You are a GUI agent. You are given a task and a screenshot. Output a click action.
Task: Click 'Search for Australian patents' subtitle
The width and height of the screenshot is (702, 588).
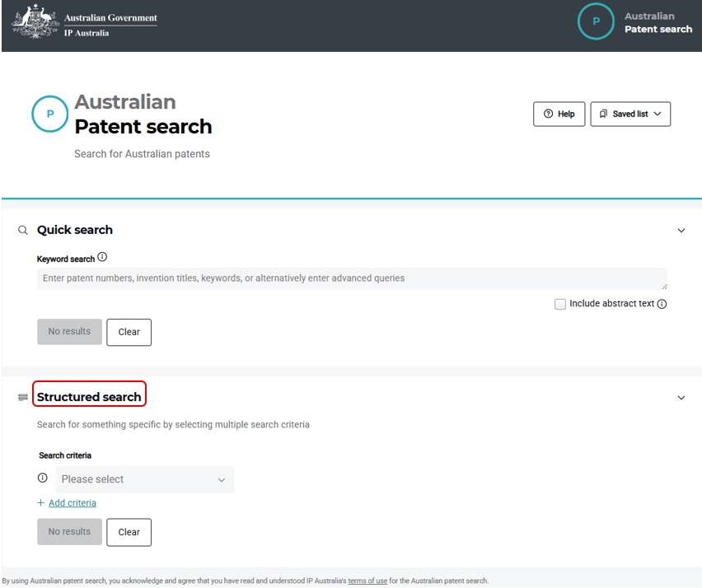click(x=142, y=154)
